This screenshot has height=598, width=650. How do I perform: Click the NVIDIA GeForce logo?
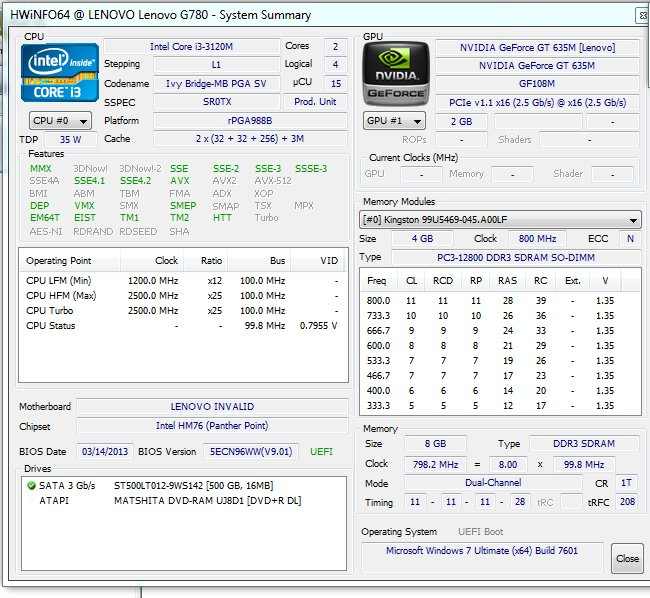coord(396,75)
